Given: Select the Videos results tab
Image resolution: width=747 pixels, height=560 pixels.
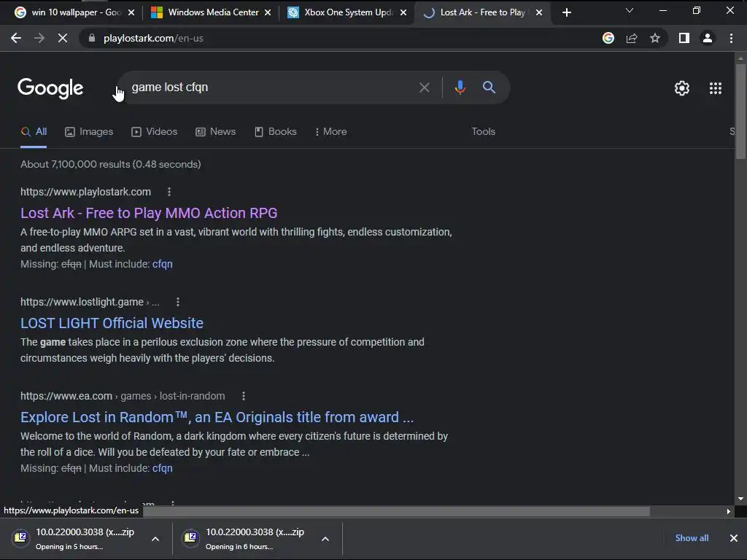Looking at the screenshot, I should tap(155, 132).
